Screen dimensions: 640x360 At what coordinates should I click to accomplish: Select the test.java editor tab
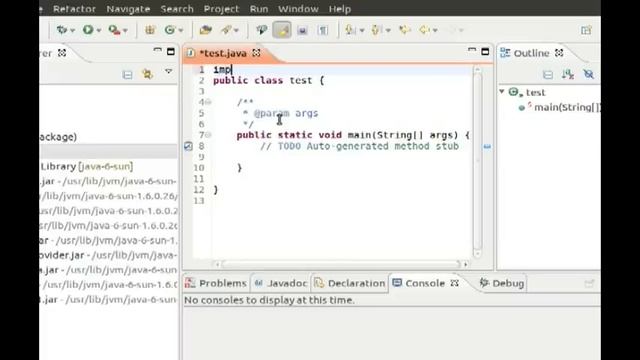click(x=223, y=53)
